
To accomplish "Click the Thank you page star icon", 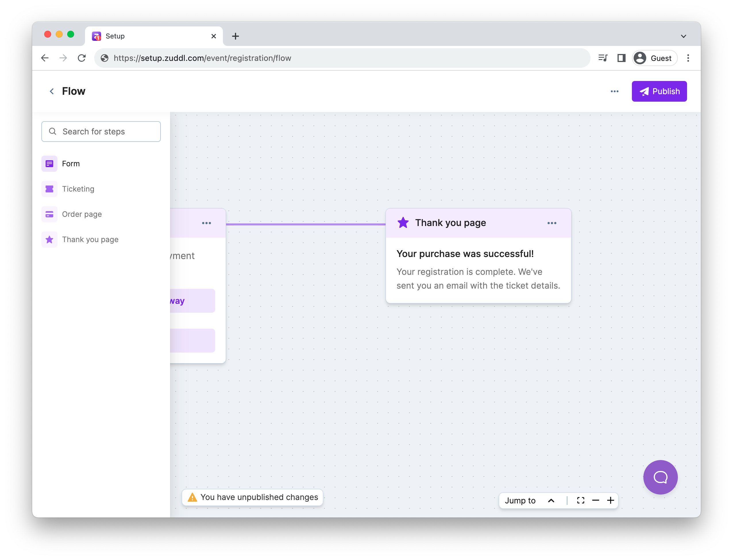I will tap(49, 240).
